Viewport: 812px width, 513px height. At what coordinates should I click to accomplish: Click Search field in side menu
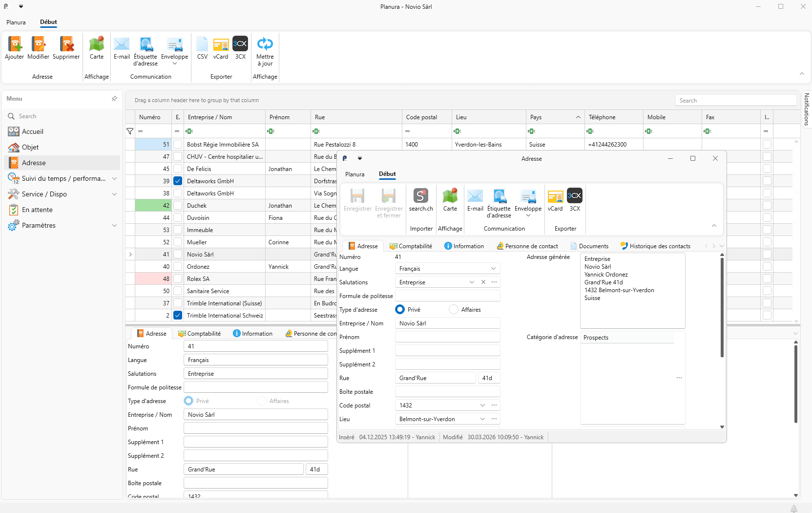(62, 116)
